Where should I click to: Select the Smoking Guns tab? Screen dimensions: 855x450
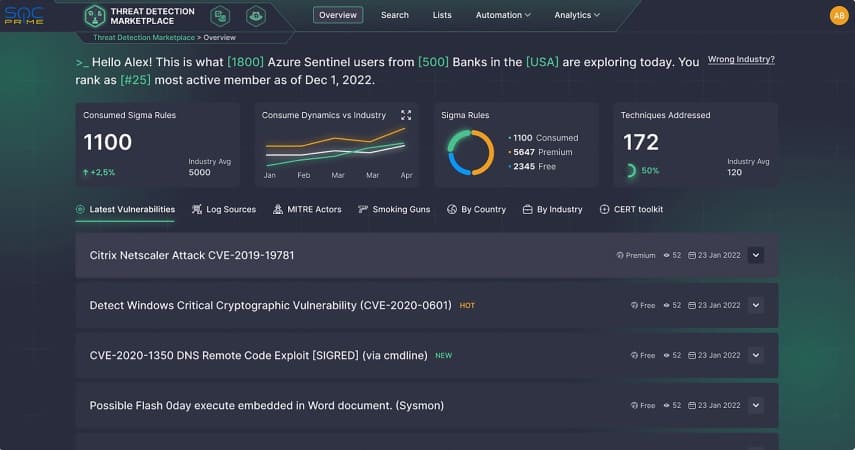pos(394,209)
